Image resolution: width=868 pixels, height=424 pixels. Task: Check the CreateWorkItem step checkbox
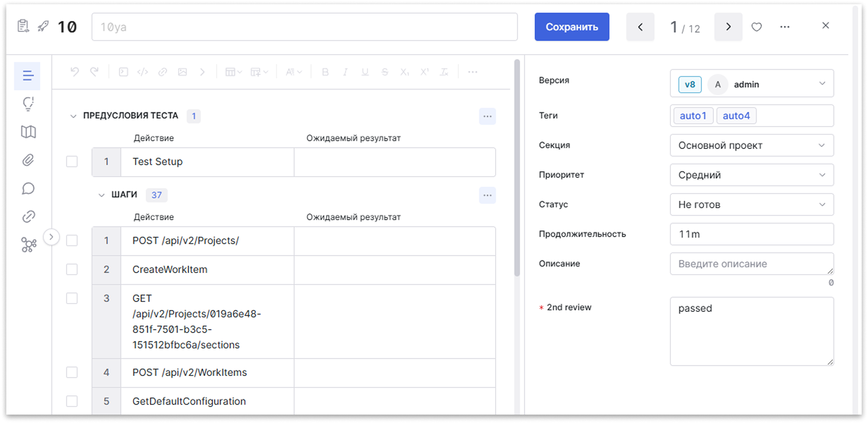point(72,269)
